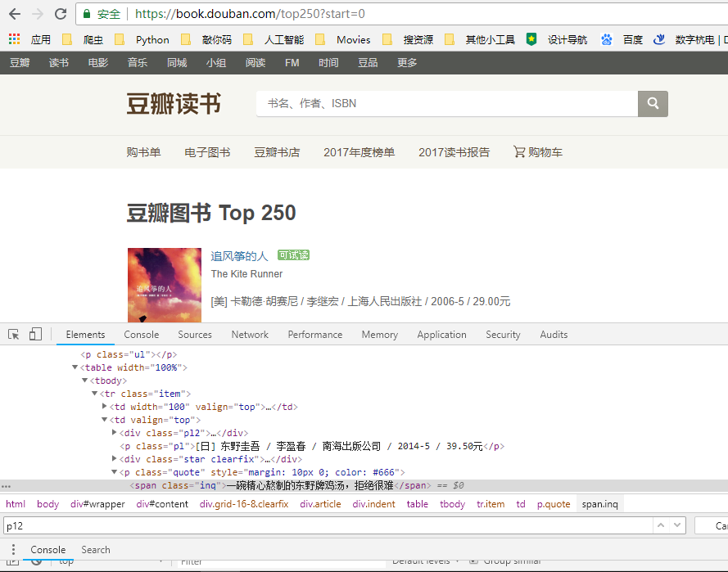Open the console drawer three-dot menu
The height and width of the screenshot is (572, 728).
coord(13,549)
